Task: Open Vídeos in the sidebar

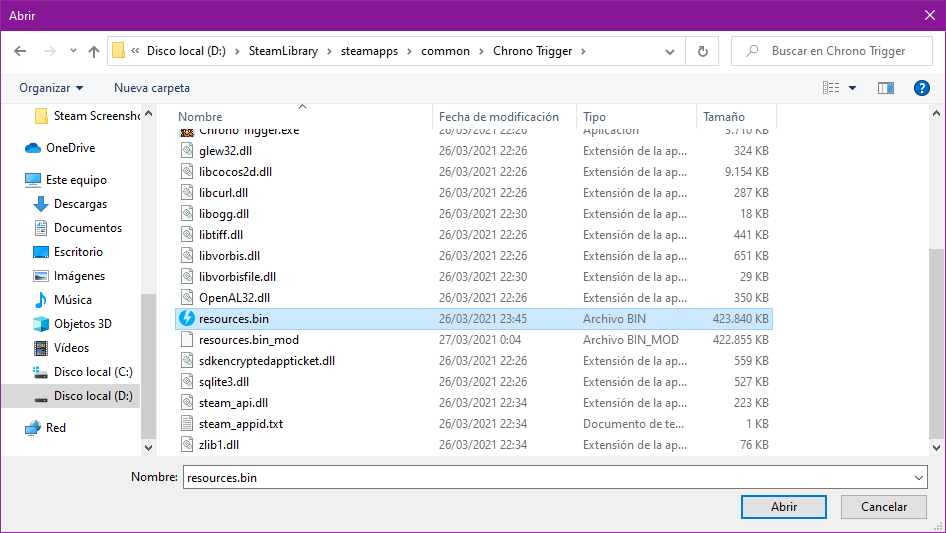Action: 62,348
